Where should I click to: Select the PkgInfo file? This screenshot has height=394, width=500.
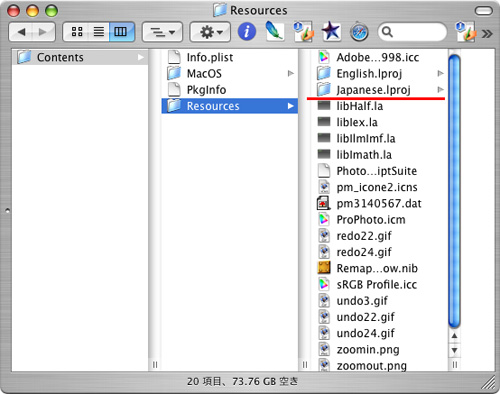pos(230,90)
